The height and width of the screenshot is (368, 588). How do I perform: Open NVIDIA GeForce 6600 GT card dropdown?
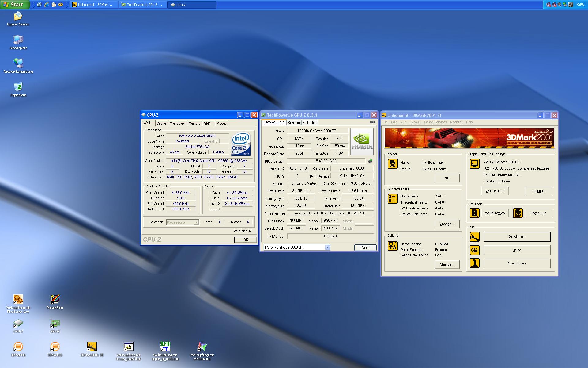point(297,247)
